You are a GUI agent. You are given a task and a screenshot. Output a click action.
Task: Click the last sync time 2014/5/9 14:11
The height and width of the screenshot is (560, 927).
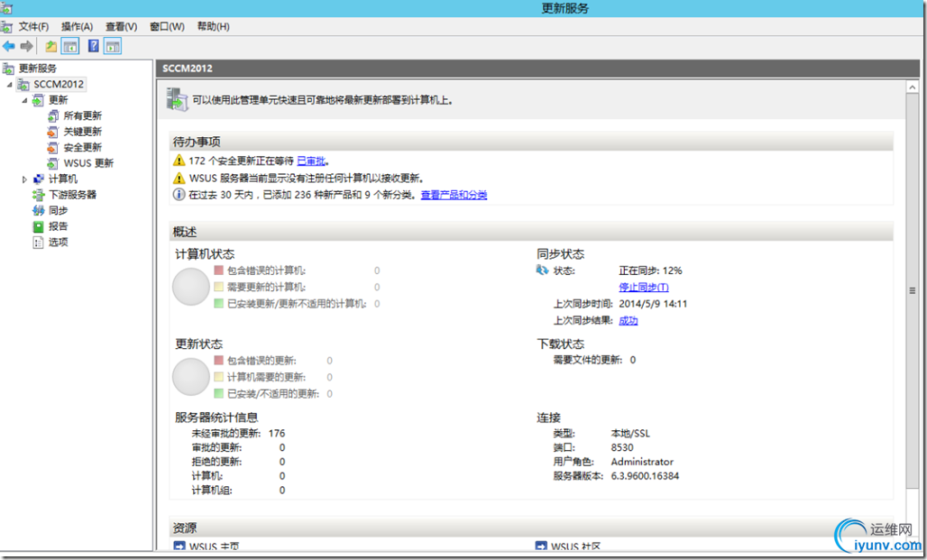pyautogui.click(x=653, y=304)
